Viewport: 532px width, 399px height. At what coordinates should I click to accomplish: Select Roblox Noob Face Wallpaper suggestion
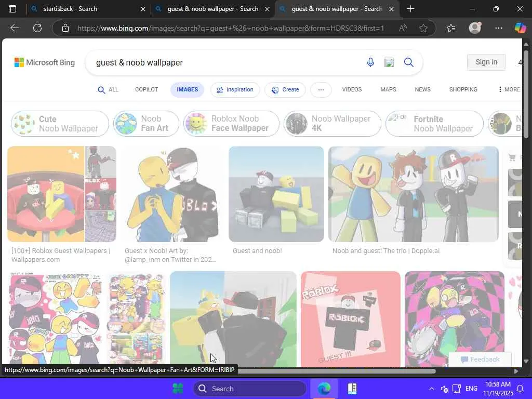pos(231,124)
